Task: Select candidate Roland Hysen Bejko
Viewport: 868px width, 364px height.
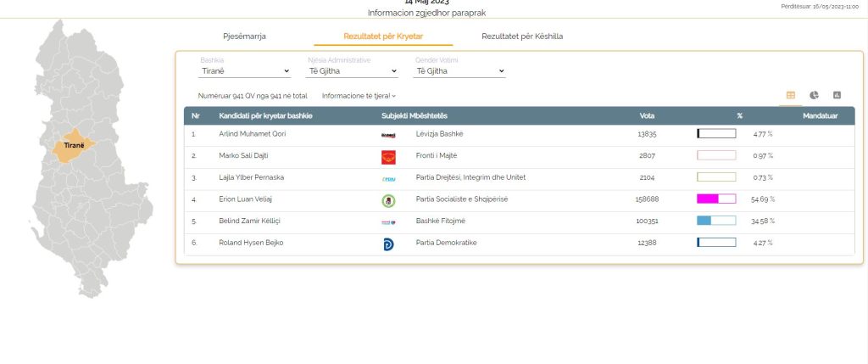Action: tap(251, 242)
